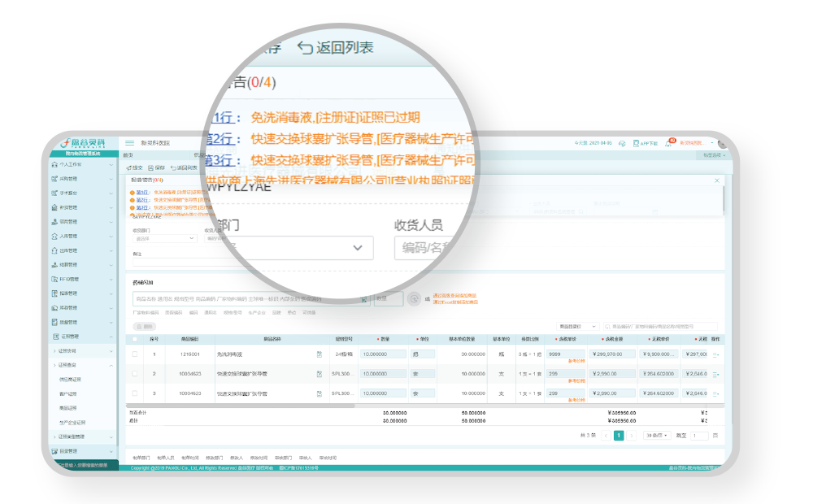This screenshot has height=504, width=813.
Task: Go to pagination page 1
Action: tap(619, 436)
